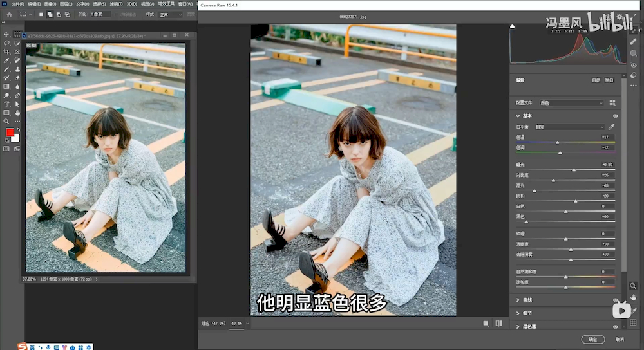Select the Eraser tool
644x350 pixels.
[17, 78]
